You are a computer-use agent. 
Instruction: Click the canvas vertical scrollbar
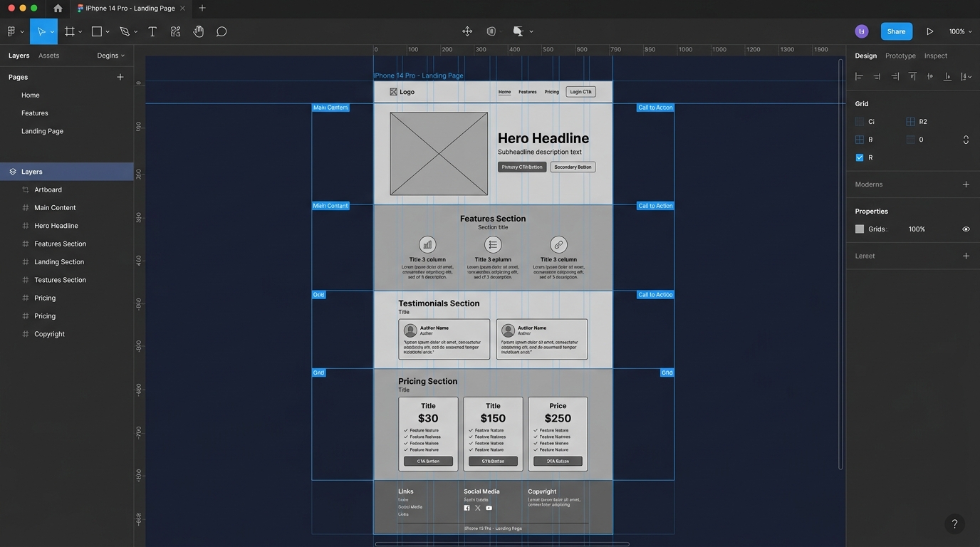[841, 264]
